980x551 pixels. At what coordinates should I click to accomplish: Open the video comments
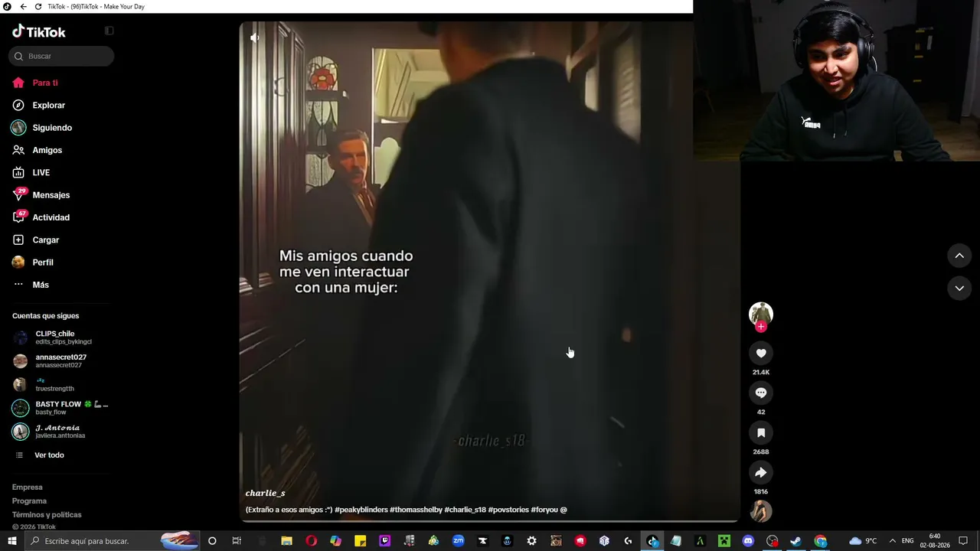click(761, 393)
